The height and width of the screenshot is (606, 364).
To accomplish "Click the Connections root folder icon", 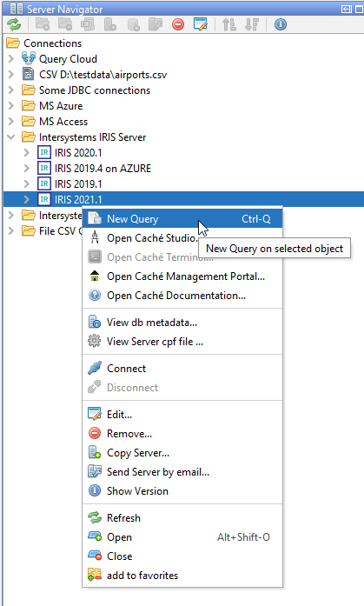I will 13,43.
